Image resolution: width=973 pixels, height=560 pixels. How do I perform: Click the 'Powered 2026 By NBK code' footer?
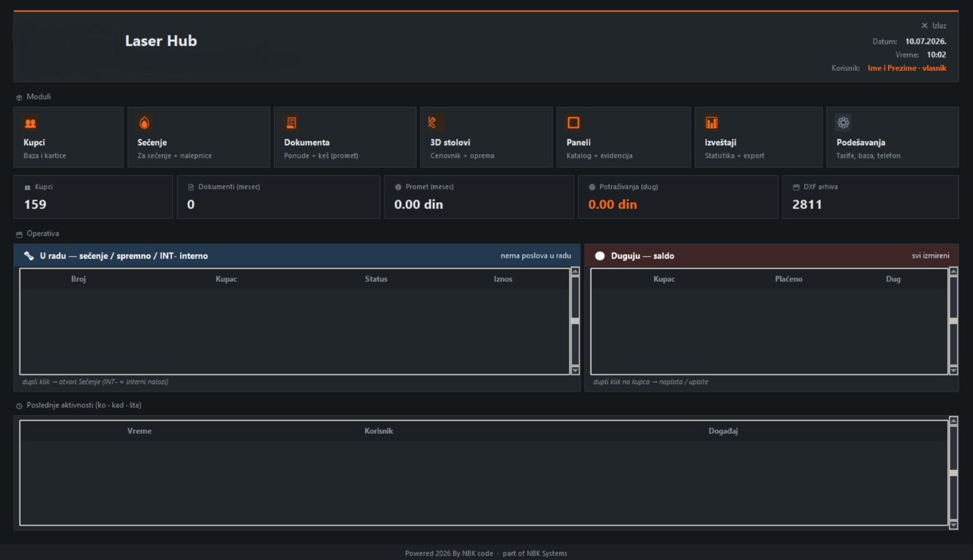pos(449,554)
